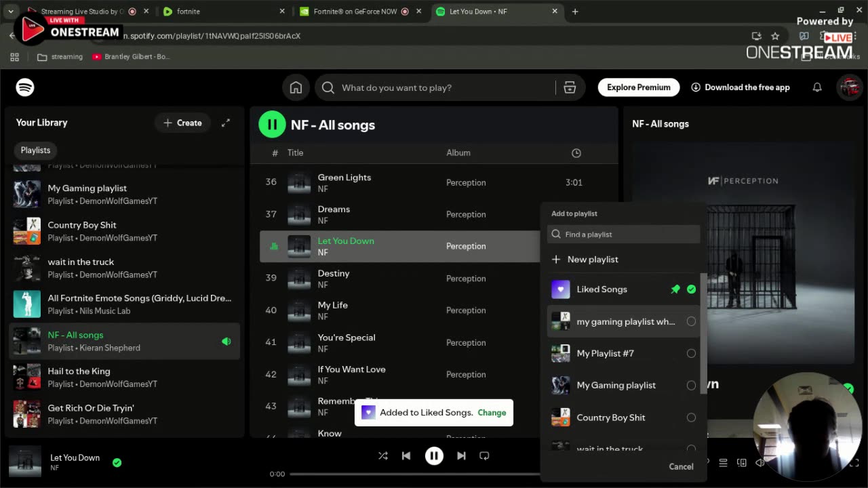
Task: Click the Spotify logo icon
Action: point(25,87)
